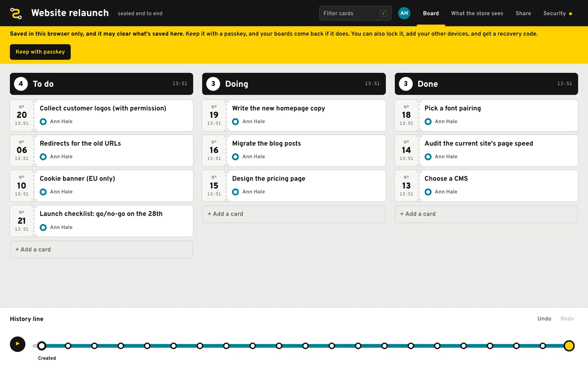The image size is (588, 368).
Task: Click assignee dot on Write new homepage copy card
Action: pyautogui.click(x=236, y=121)
